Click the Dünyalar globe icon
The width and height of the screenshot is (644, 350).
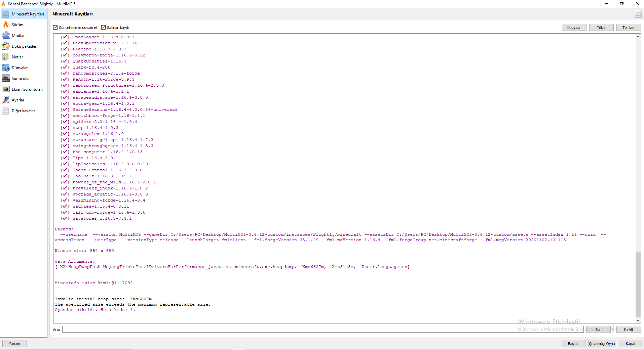point(6,68)
